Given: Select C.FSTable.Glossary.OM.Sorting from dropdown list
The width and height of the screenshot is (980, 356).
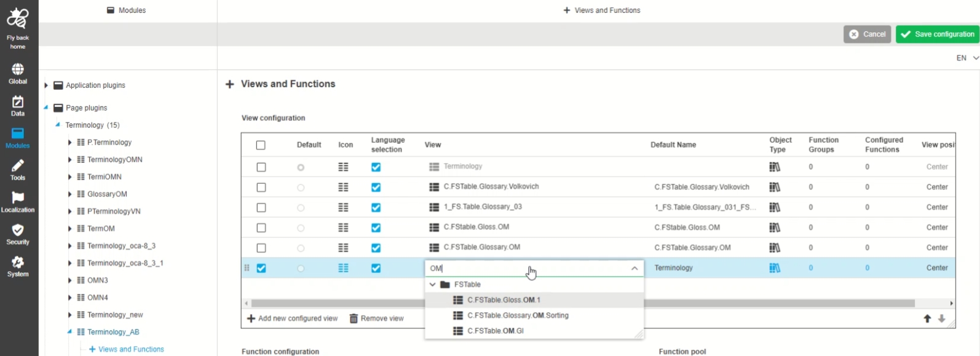Looking at the screenshot, I should click(x=518, y=315).
